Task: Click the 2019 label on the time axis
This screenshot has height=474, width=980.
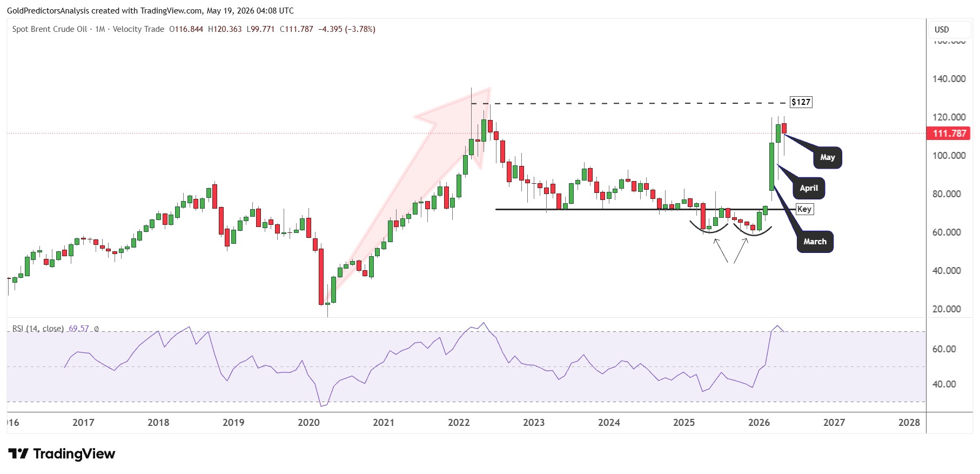Action: (233, 423)
